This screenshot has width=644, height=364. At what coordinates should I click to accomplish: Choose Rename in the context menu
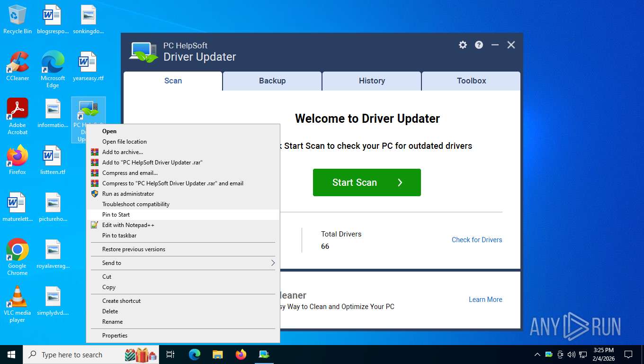pyautogui.click(x=183, y=322)
